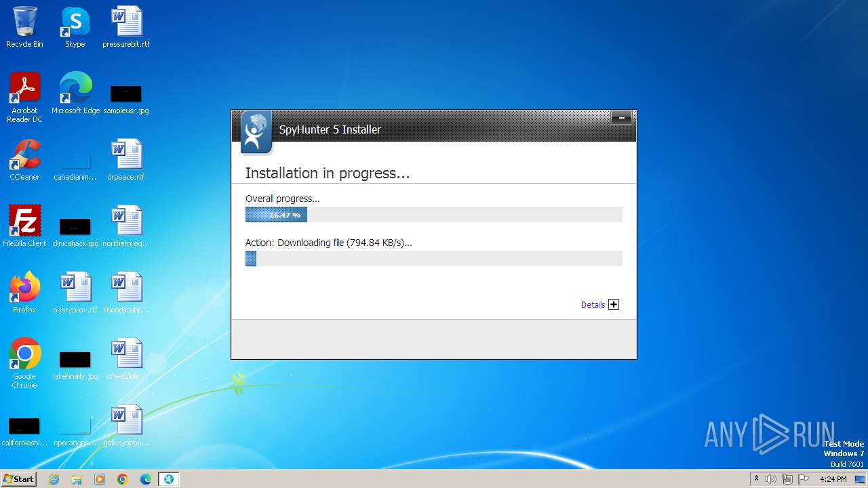Select the Acrobat Reader DC shortcut
The width and height of the screenshot is (868, 488).
(x=24, y=98)
